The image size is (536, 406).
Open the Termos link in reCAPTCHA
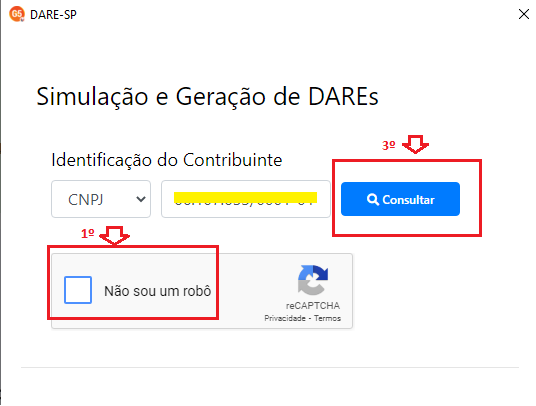tap(327, 318)
